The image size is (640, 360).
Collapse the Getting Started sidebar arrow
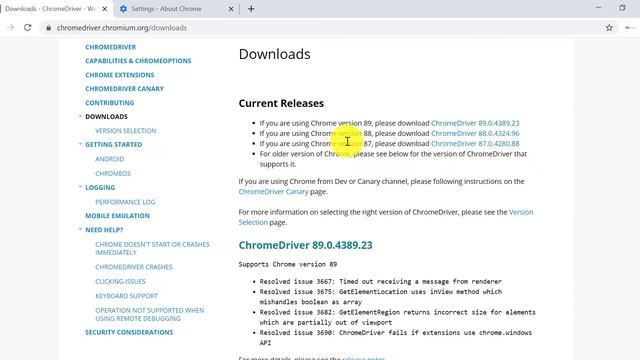[80, 144]
